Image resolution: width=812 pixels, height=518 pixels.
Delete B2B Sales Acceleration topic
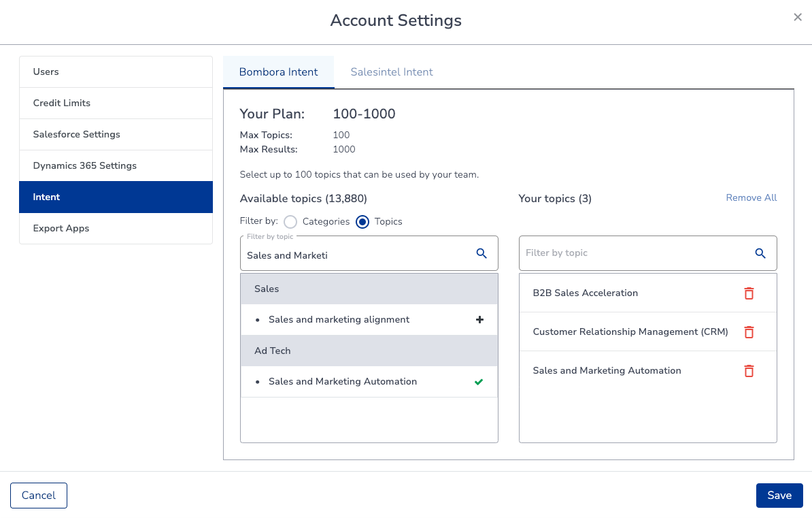[749, 293]
